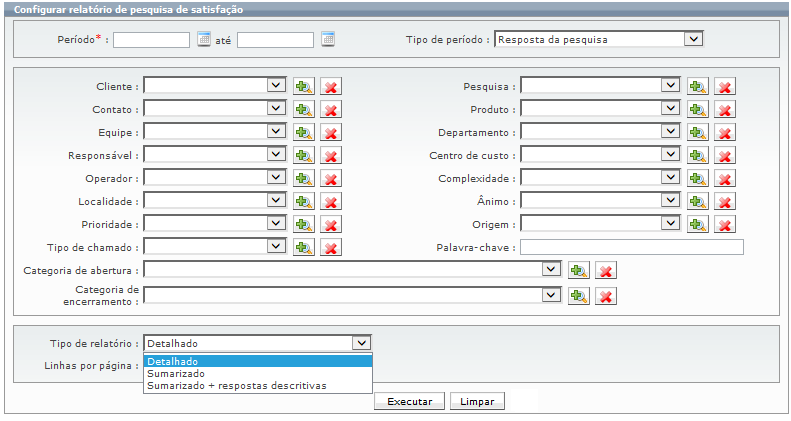Focus the end date field after 'até'
The image size is (791, 421).
pyautogui.click(x=275, y=40)
